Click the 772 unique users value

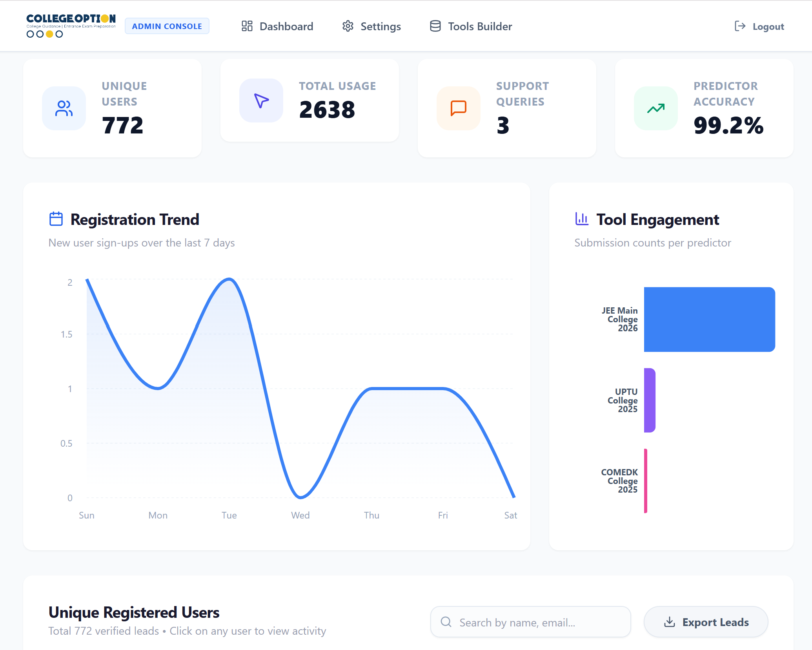point(123,126)
